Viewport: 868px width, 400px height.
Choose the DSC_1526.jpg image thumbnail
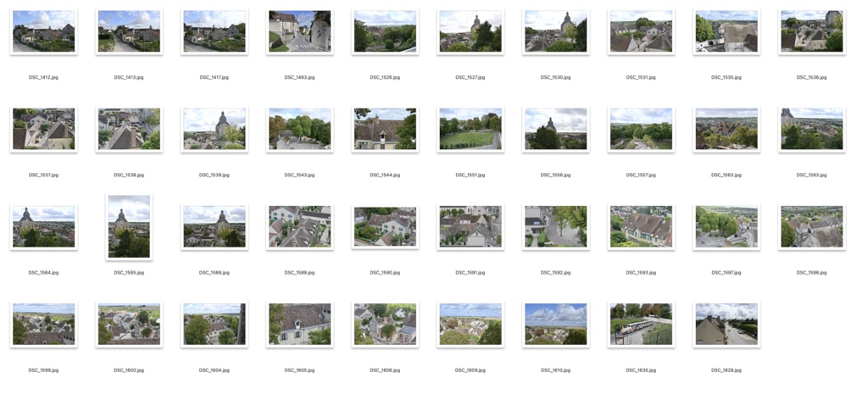click(x=385, y=31)
